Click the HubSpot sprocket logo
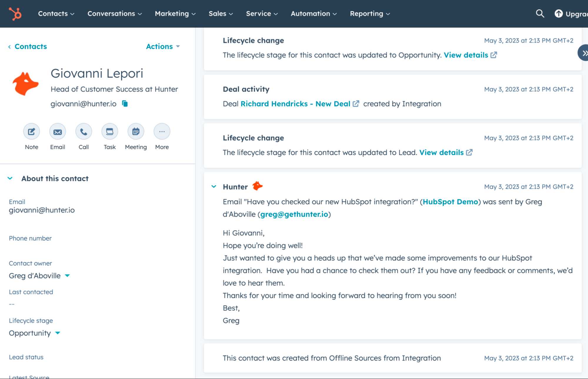This screenshot has width=588, height=379. [x=15, y=14]
